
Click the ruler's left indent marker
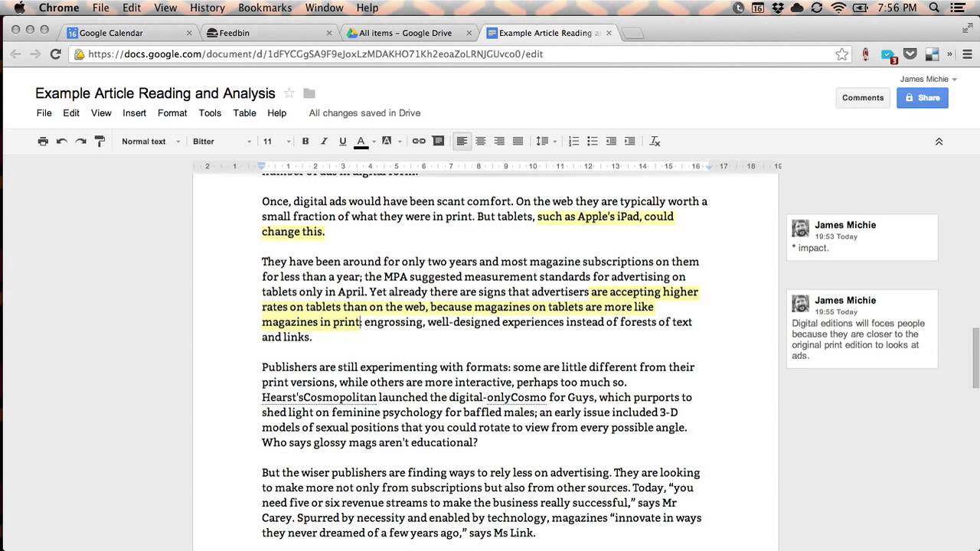tap(261, 167)
